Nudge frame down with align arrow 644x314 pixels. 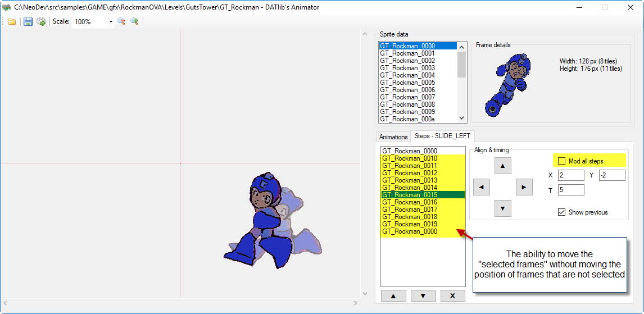pos(502,208)
